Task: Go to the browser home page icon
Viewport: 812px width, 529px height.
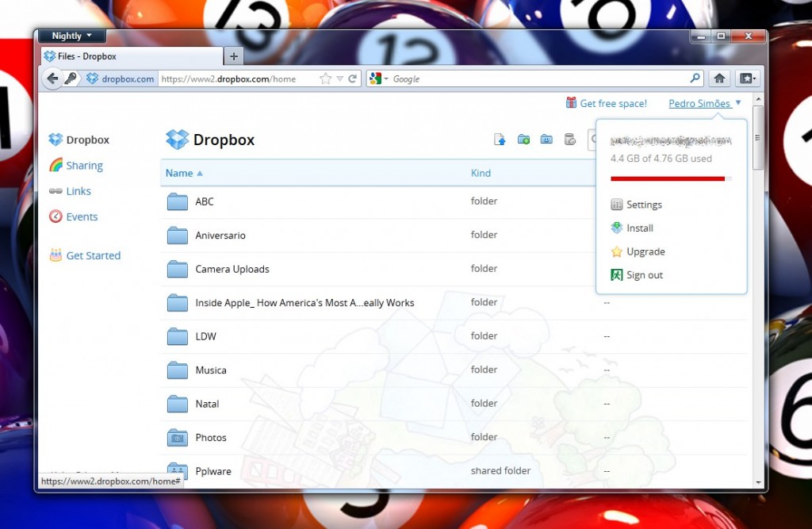Action: click(719, 79)
